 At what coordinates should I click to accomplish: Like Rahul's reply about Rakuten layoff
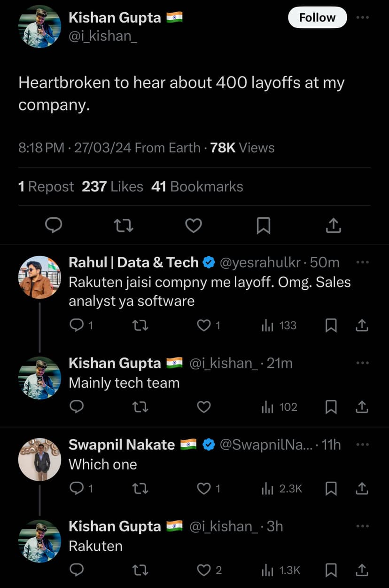click(x=204, y=326)
